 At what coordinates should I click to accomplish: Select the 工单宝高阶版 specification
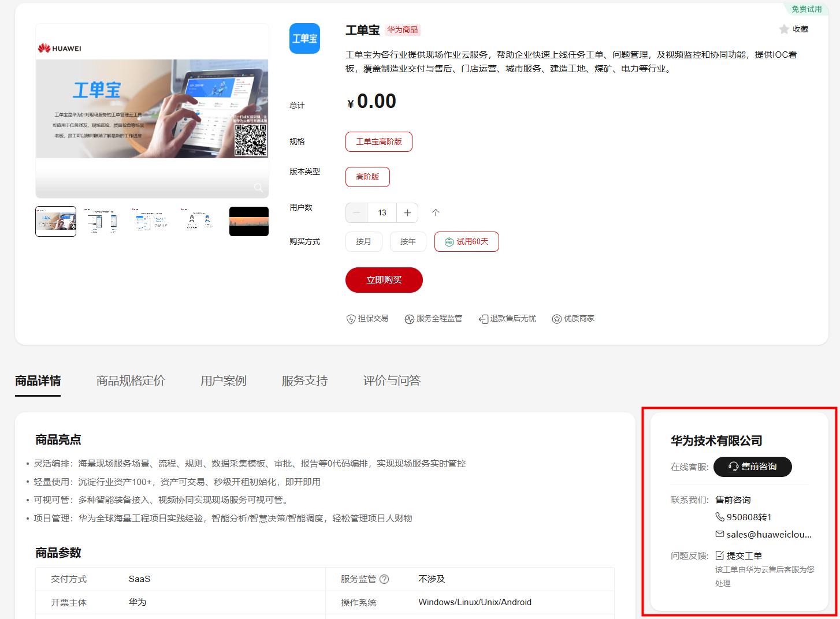(379, 142)
